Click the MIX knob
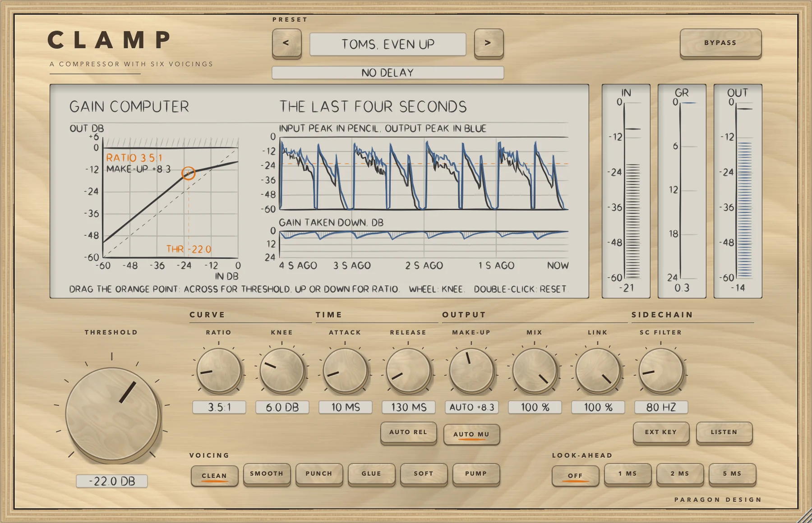 tap(535, 371)
